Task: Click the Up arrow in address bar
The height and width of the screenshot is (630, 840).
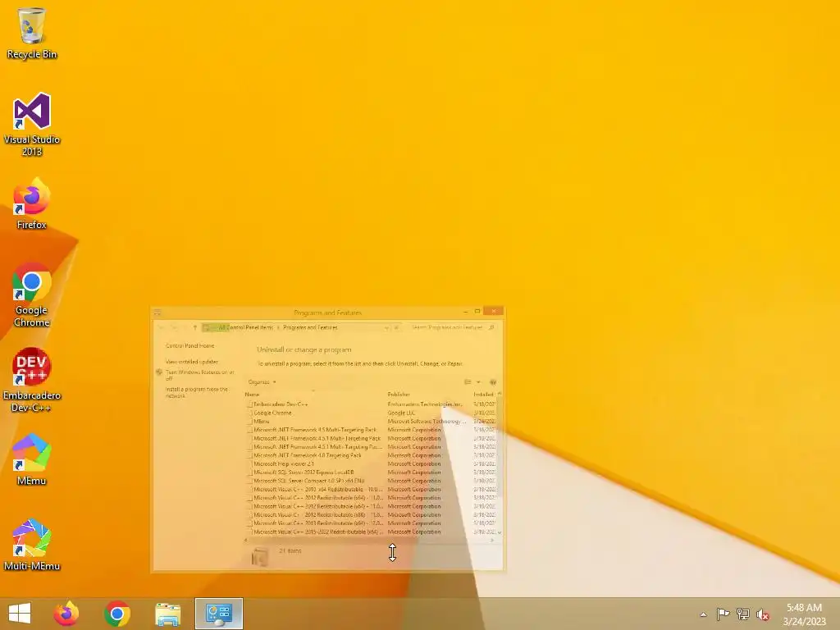Action: pyautogui.click(x=195, y=327)
